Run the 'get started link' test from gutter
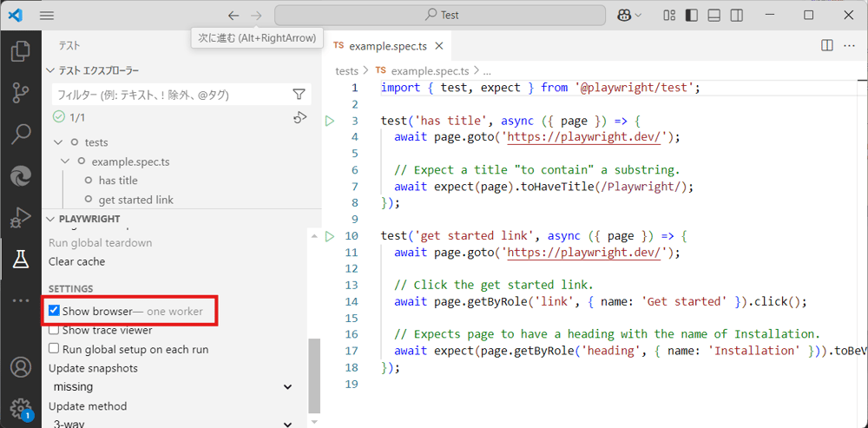This screenshot has width=868, height=428. (330, 236)
